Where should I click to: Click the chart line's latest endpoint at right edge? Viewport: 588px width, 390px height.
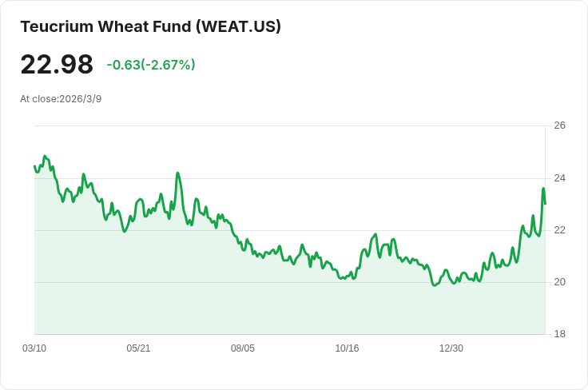545,204
